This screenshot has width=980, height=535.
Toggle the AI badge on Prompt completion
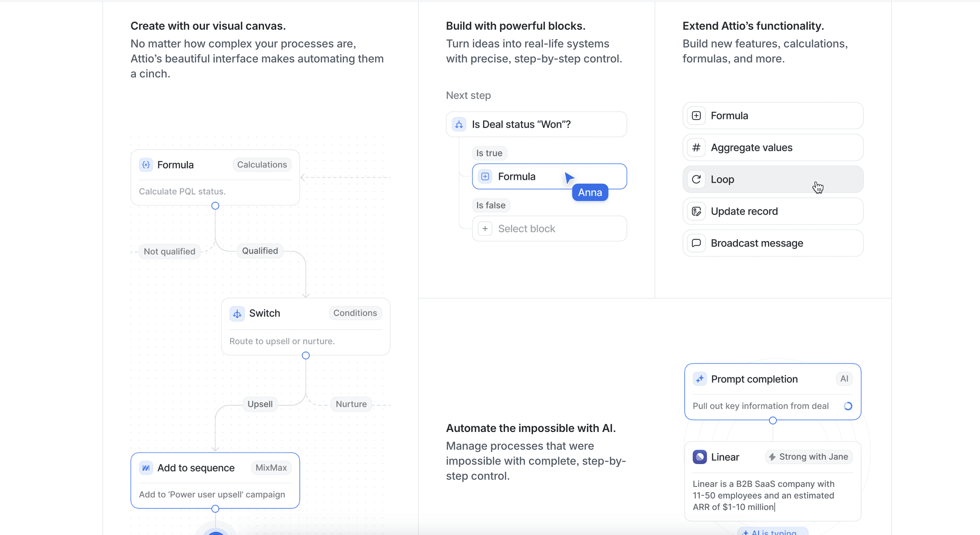844,378
